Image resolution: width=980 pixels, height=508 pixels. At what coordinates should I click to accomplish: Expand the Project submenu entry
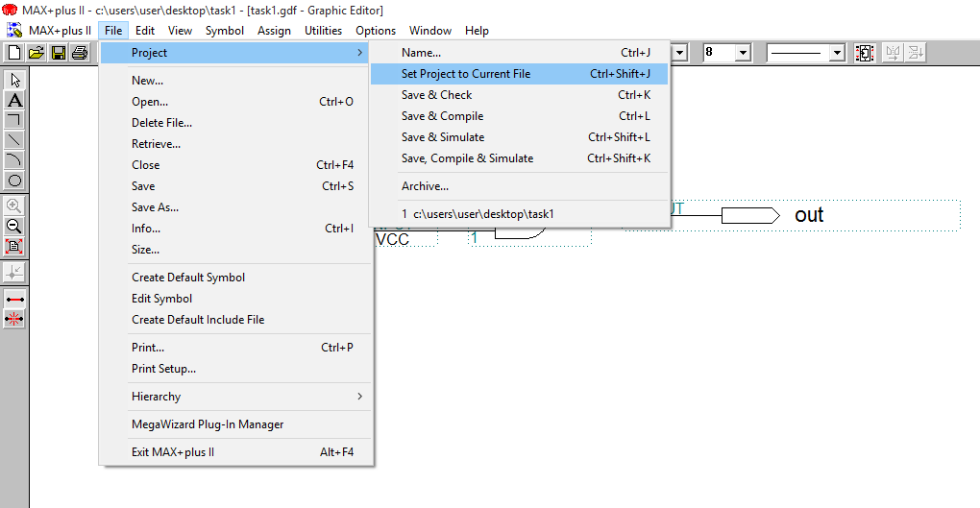click(234, 53)
